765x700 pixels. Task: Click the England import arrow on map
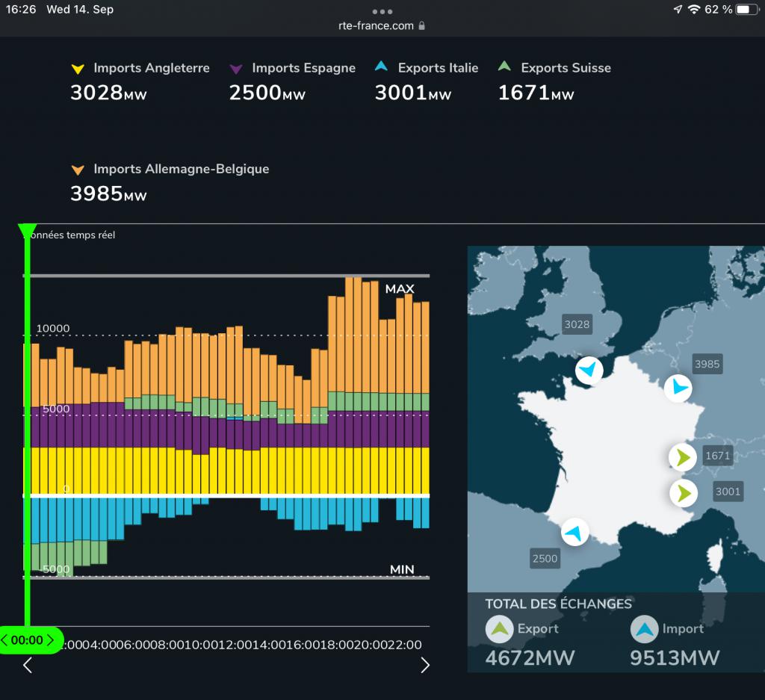(589, 370)
